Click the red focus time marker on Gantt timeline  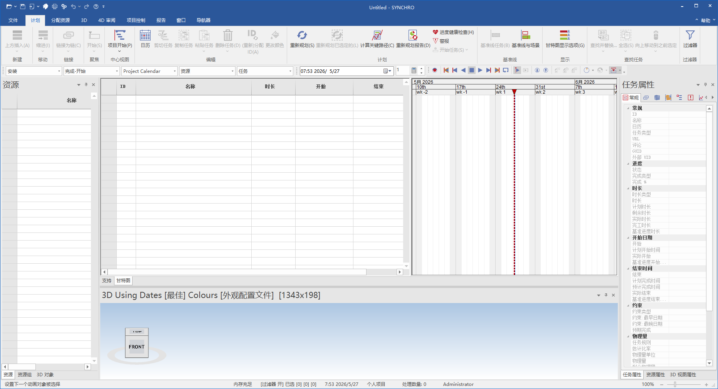(x=514, y=92)
